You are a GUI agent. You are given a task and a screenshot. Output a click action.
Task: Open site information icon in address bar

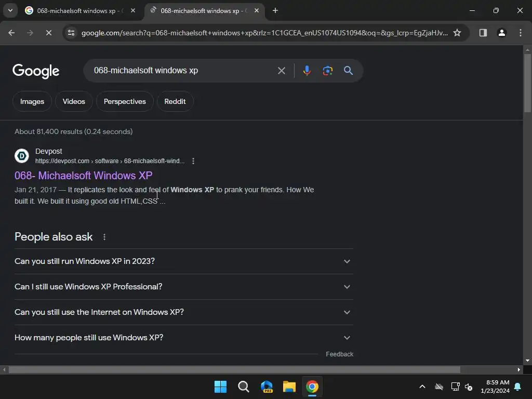tap(71, 33)
